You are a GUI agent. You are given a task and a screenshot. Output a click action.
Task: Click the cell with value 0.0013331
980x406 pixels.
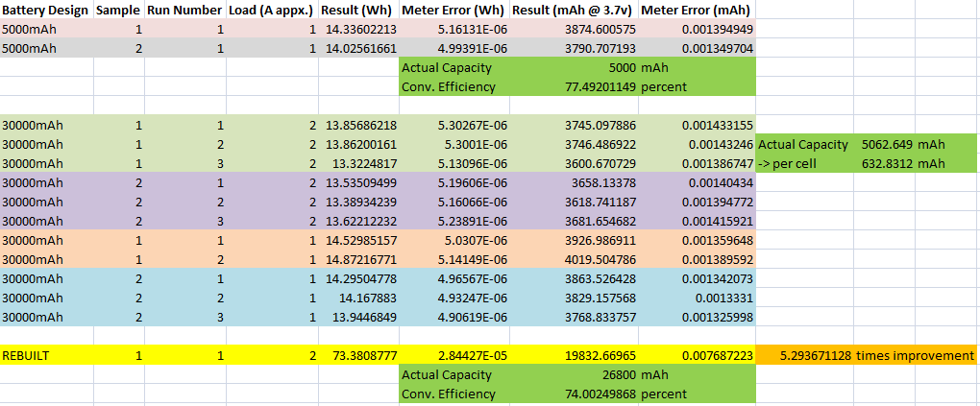pyautogui.click(x=697, y=298)
